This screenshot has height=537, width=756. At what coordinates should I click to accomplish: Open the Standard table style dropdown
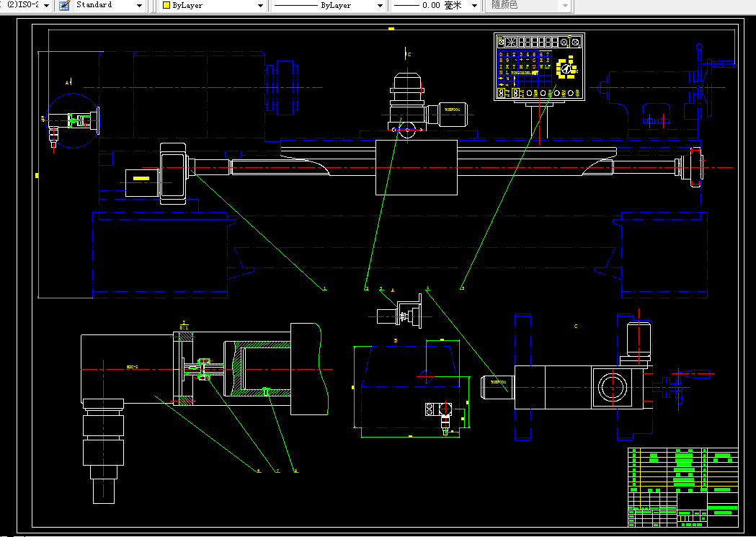point(139,5)
